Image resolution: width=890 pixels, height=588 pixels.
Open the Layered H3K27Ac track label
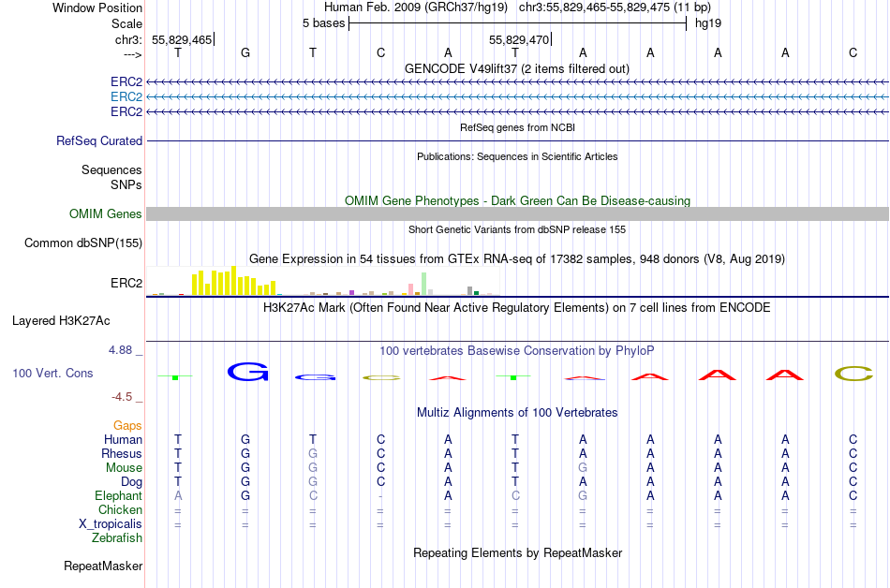61,321
